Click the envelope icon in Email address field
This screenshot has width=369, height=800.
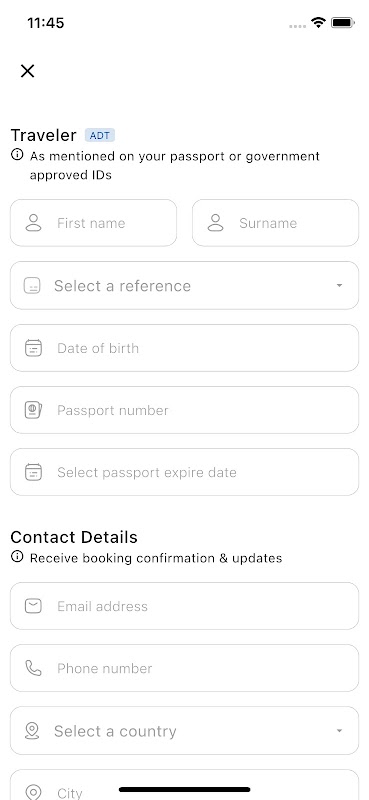point(34,606)
